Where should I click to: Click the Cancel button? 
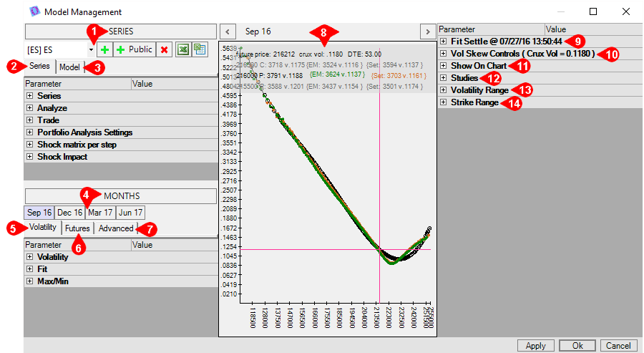click(619, 345)
